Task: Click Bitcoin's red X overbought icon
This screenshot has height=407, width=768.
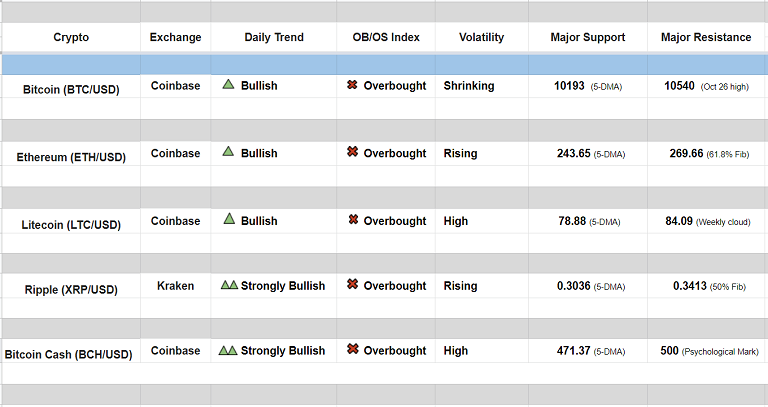Action: coord(352,85)
